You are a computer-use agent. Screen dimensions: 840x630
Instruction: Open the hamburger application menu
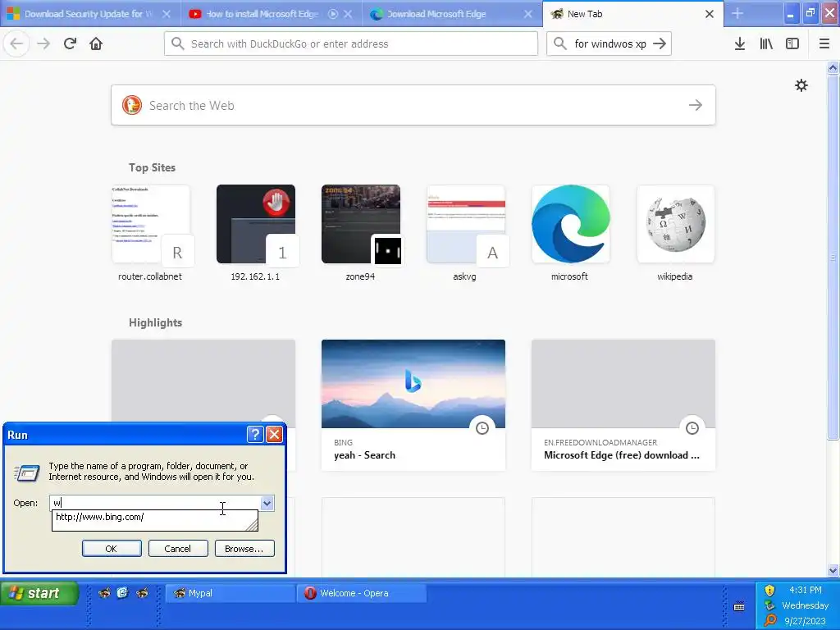click(x=824, y=43)
